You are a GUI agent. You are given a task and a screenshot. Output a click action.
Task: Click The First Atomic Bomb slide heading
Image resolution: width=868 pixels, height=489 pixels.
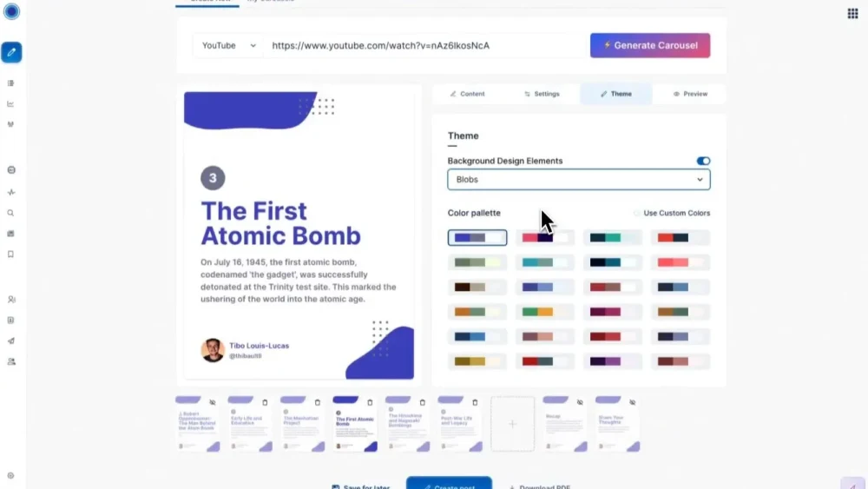pos(280,223)
